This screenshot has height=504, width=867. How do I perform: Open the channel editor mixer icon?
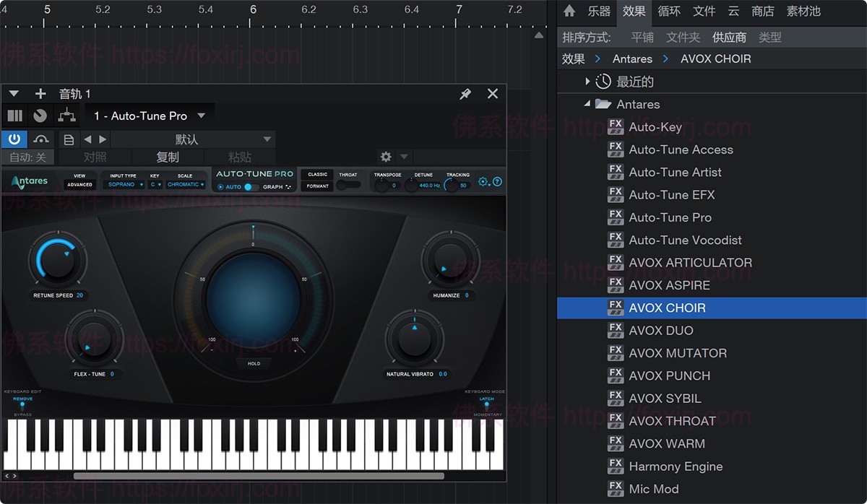[14, 116]
